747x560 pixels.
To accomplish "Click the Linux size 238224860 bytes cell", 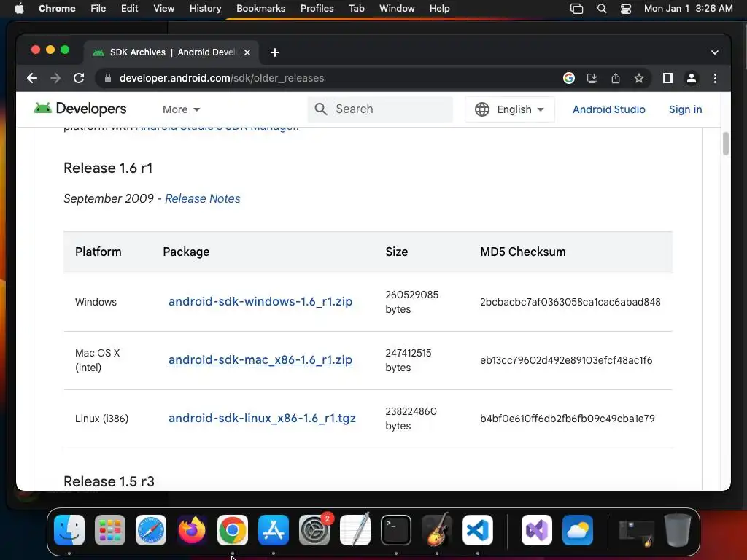I will pos(411,419).
